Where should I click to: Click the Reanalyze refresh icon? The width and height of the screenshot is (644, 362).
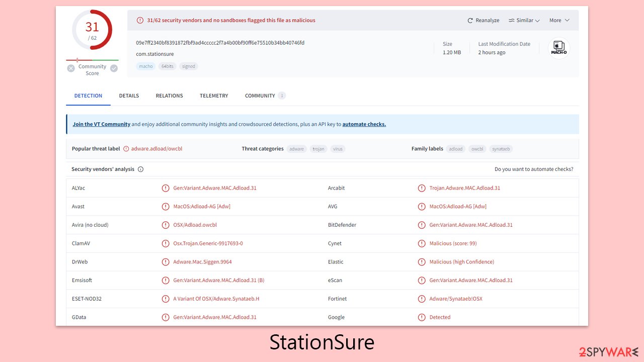[x=470, y=20]
